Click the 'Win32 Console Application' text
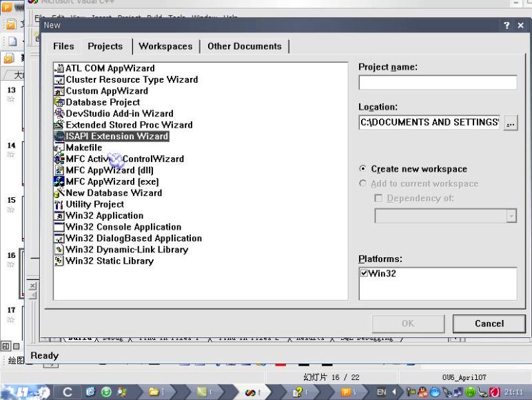 [123, 227]
